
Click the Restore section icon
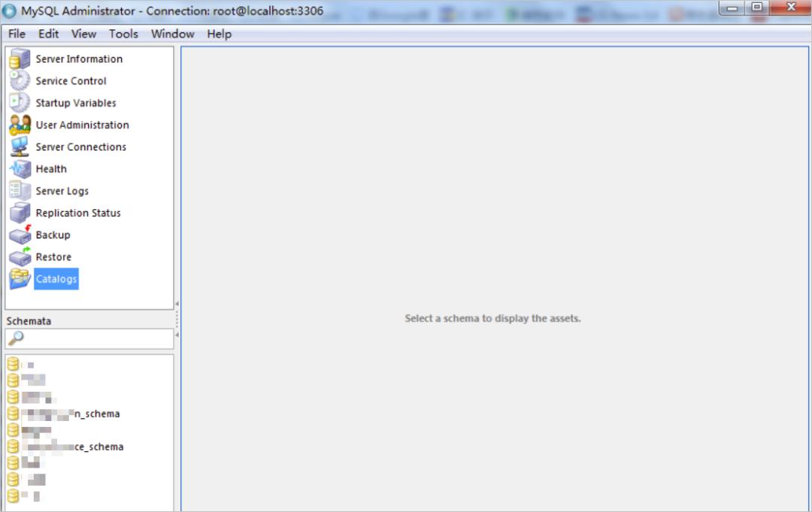(20, 257)
